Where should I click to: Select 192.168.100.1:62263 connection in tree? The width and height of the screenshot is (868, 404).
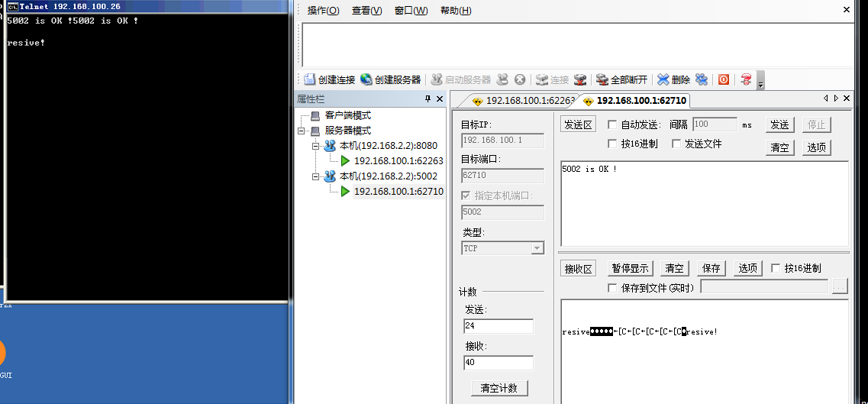(x=398, y=161)
